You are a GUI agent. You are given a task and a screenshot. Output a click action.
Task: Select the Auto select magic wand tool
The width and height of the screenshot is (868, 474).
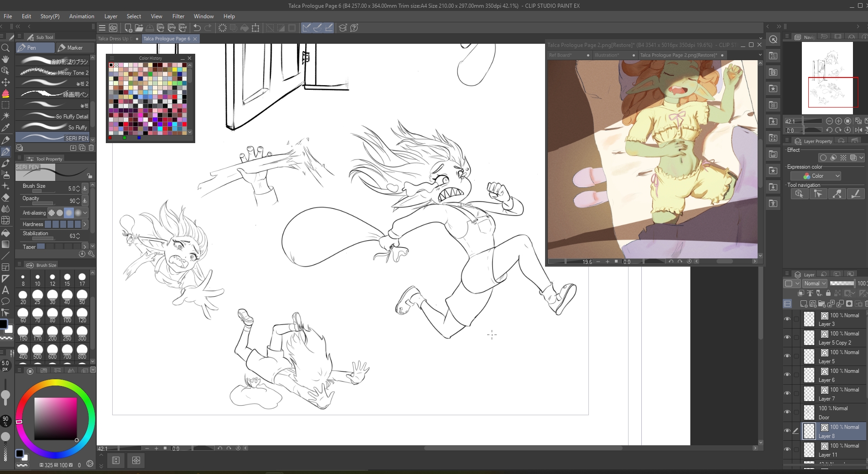click(5, 116)
